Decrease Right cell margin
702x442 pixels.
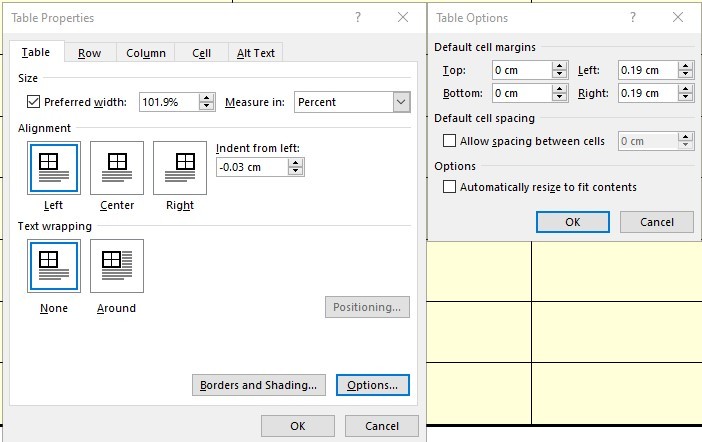tap(685, 97)
